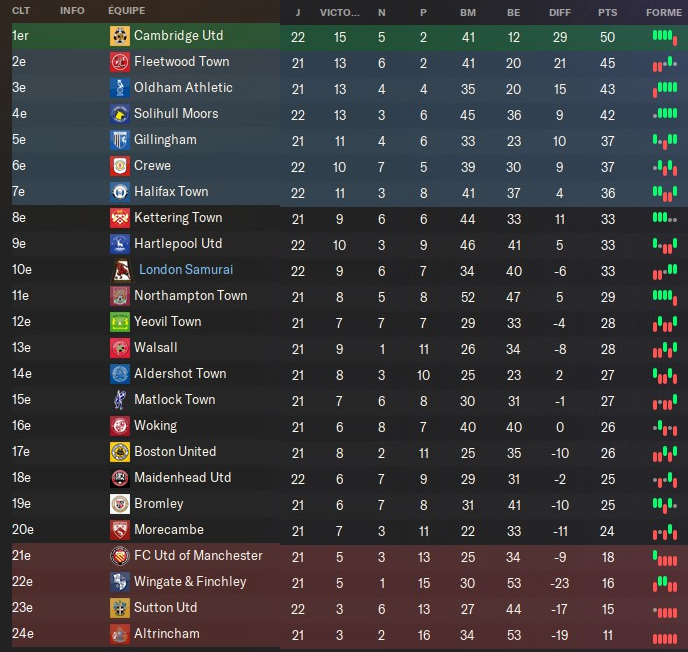Sort table by PTS column header

pos(607,12)
